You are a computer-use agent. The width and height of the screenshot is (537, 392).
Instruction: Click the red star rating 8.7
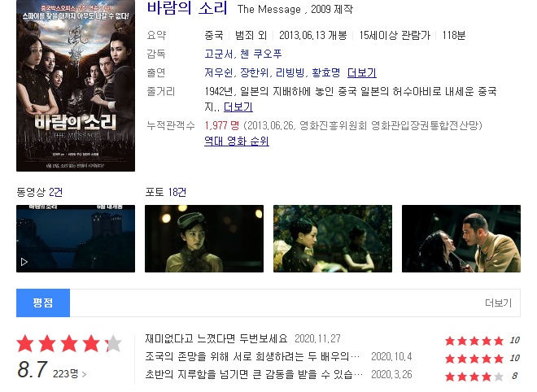click(69, 344)
